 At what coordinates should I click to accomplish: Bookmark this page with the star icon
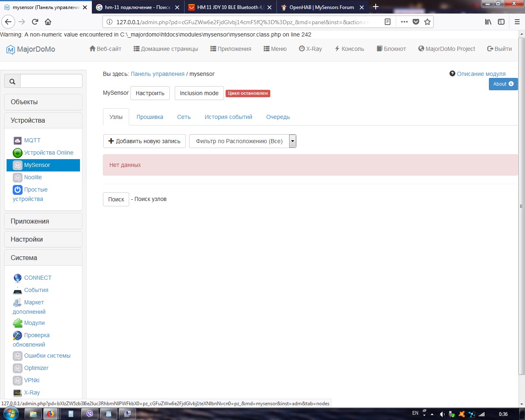427,22
